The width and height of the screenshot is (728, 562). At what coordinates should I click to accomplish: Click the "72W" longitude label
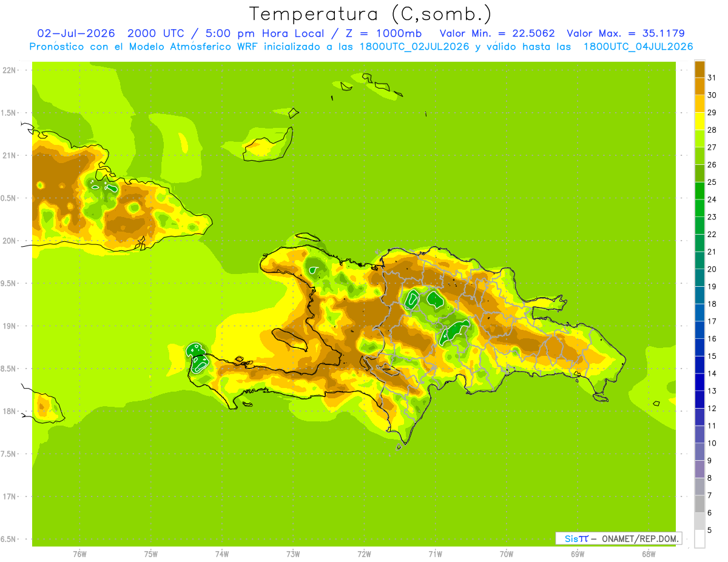pos(364,554)
